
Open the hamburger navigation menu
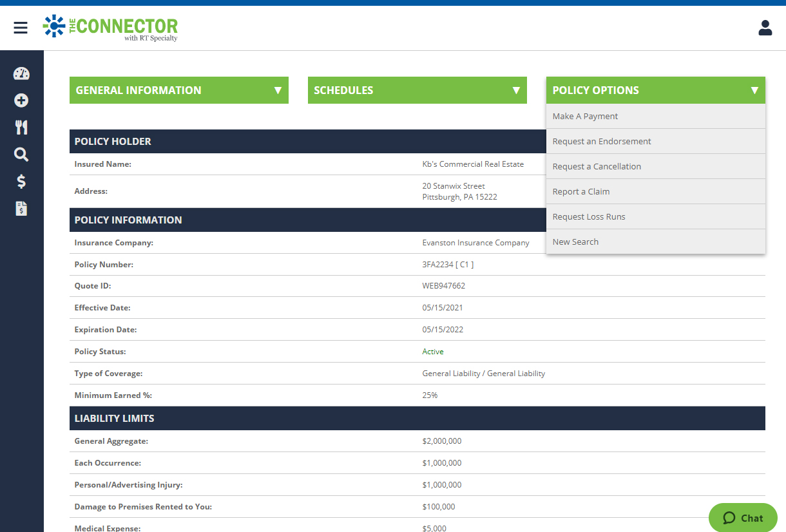point(21,28)
